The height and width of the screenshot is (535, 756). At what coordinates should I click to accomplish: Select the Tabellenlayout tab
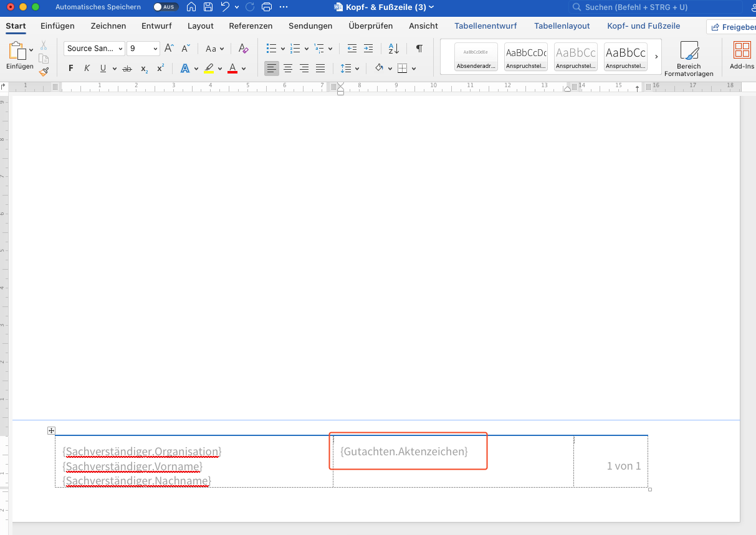tap(562, 26)
